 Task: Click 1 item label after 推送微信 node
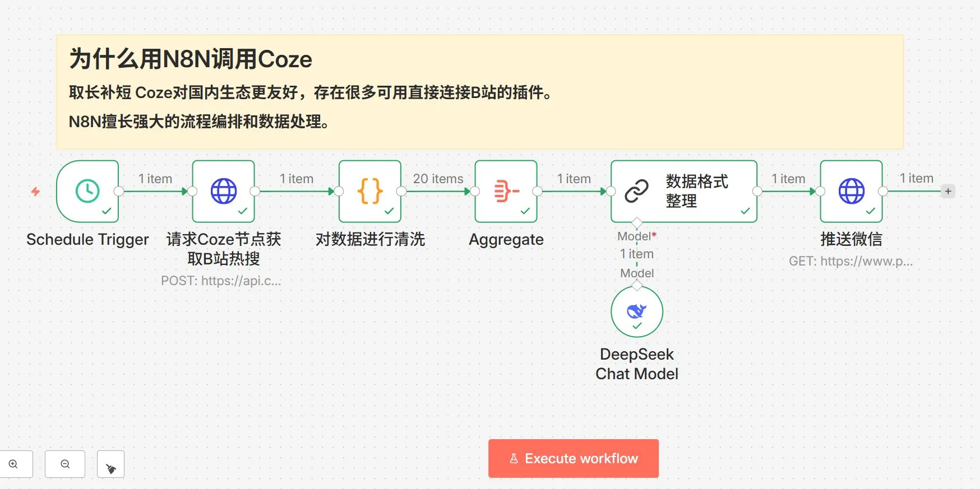(917, 178)
